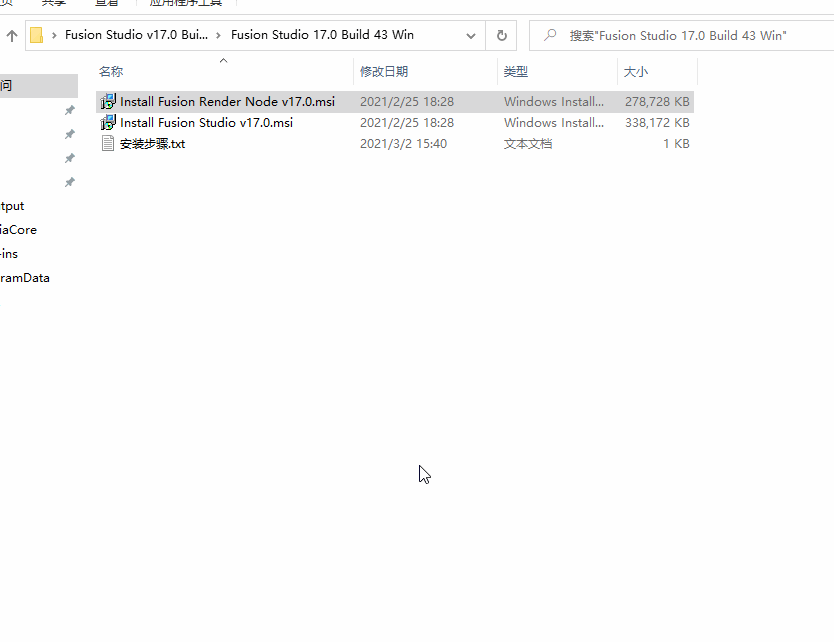834x642 pixels.
Task: Select the tput folder in sidebar
Action: click(x=12, y=206)
